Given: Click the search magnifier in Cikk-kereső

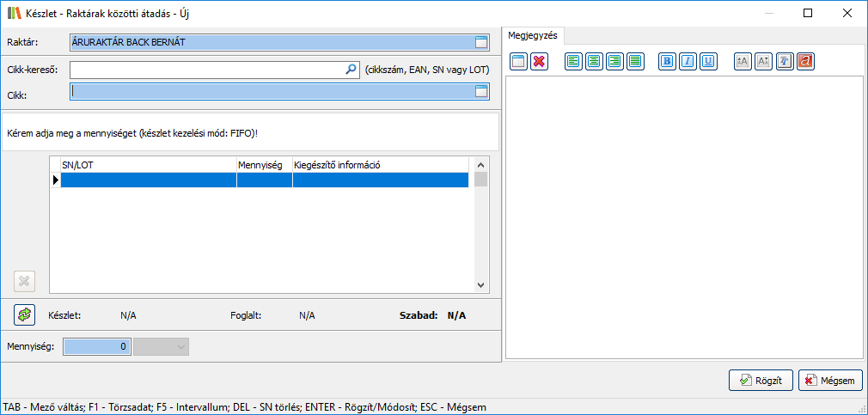Looking at the screenshot, I should 351,70.
